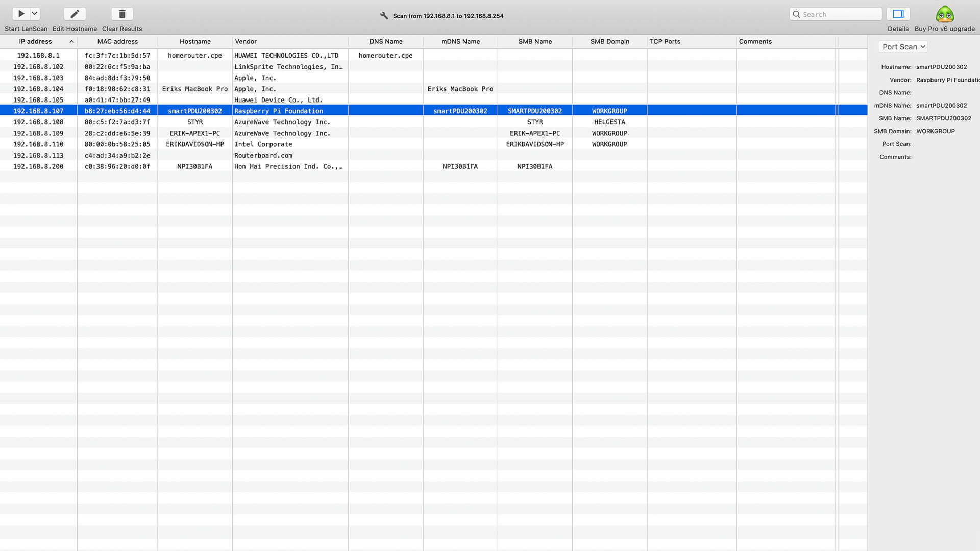Click SMB domain HELGESTA cell
The width and height of the screenshot is (980, 551).
tap(609, 122)
